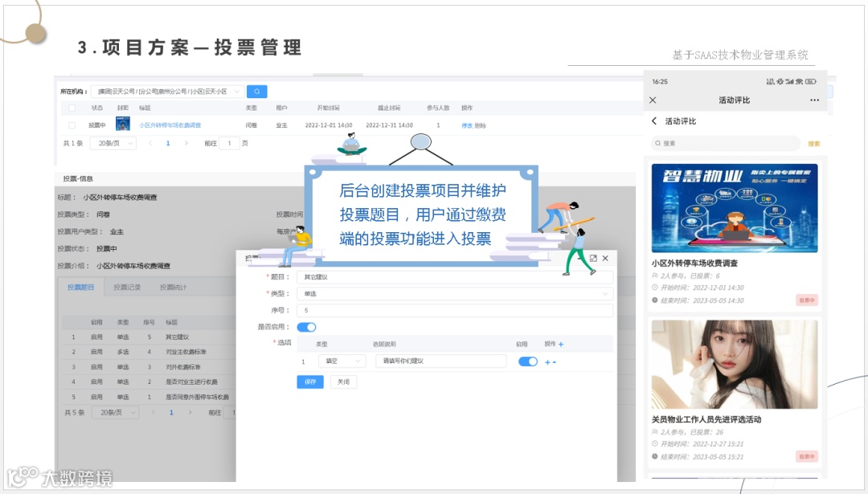The width and height of the screenshot is (868, 494).
Task: Open the cover thumbnail in the vote row
Action: [123, 124]
